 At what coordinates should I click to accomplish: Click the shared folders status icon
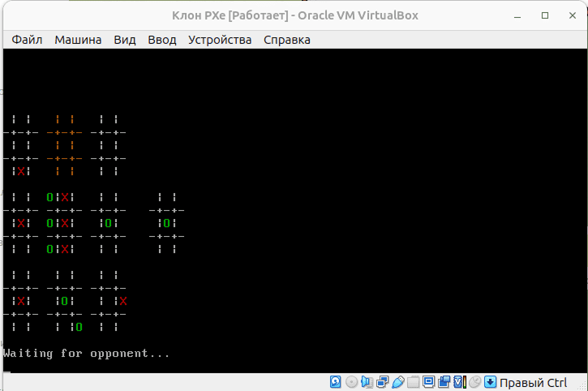click(413, 382)
